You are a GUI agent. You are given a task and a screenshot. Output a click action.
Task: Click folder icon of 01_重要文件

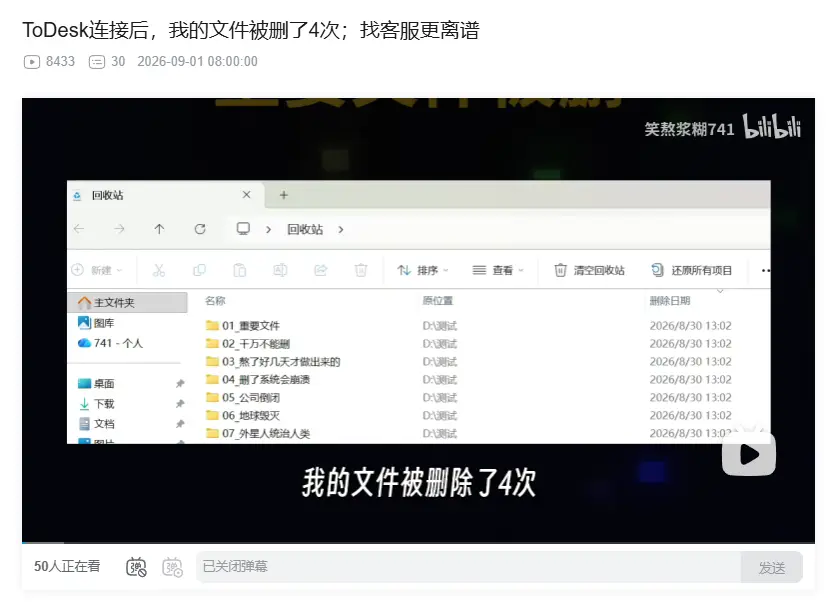(x=212, y=325)
